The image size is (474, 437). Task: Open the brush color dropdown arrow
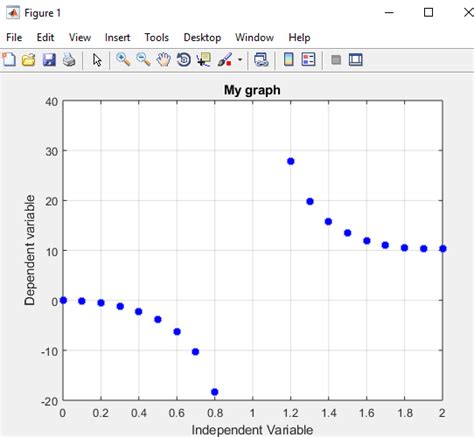pyautogui.click(x=240, y=60)
